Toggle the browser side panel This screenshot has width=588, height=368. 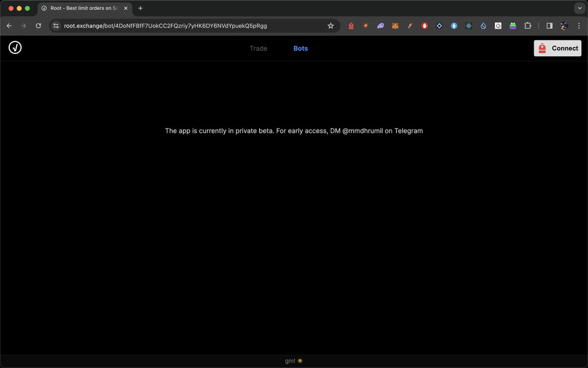549,26
